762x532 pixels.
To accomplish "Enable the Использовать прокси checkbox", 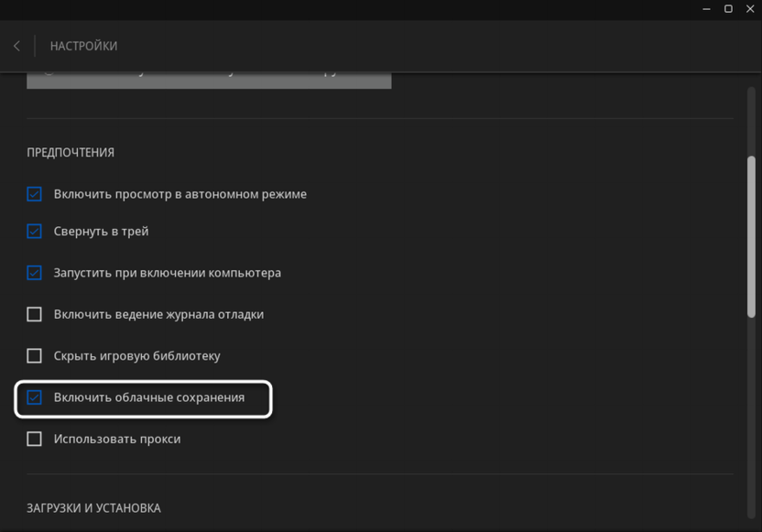I will [35, 439].
